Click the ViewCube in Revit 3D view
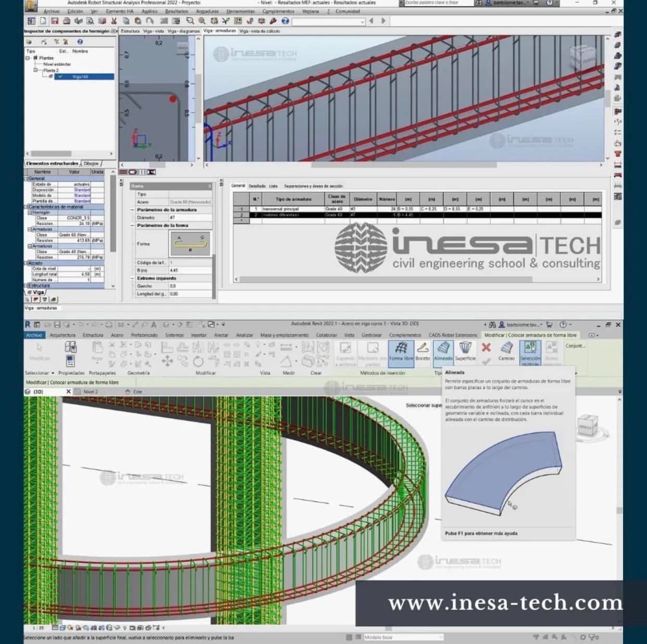Viewport: 647px width, 644px height. [x=589, y=426]
